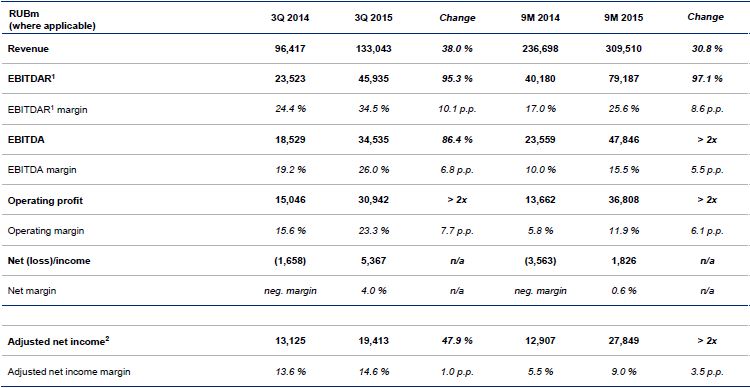Select the Operating margin 7.7 p.p. change
Screen dimensions: 750x388
tap(457, 231)
